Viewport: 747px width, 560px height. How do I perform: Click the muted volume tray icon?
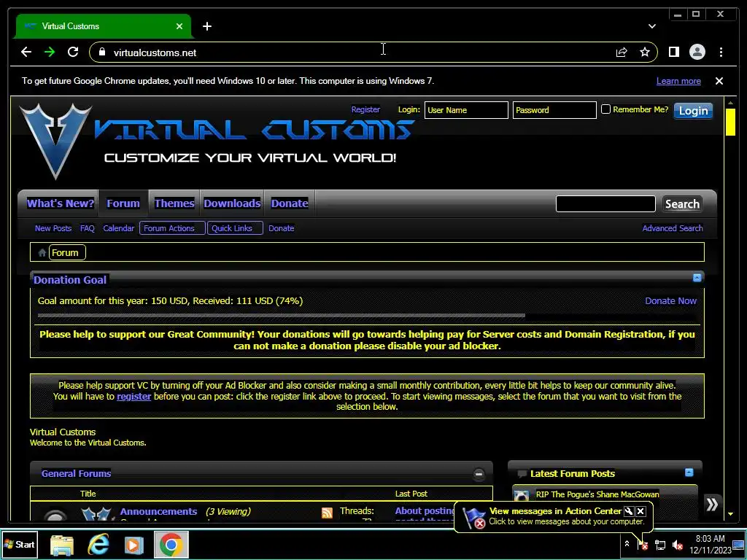point(677,545)
